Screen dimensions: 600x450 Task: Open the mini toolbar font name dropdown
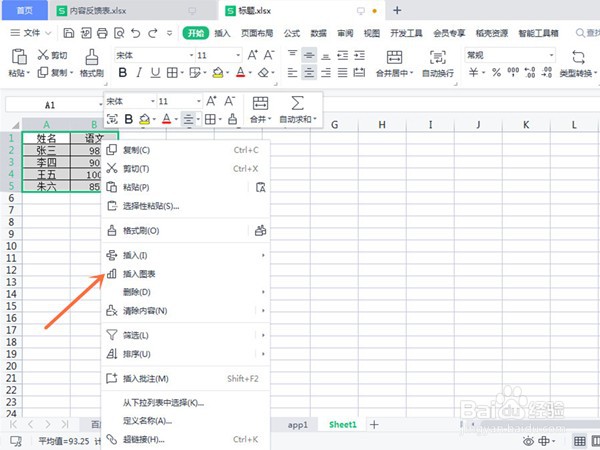click(x=153, y=101)
